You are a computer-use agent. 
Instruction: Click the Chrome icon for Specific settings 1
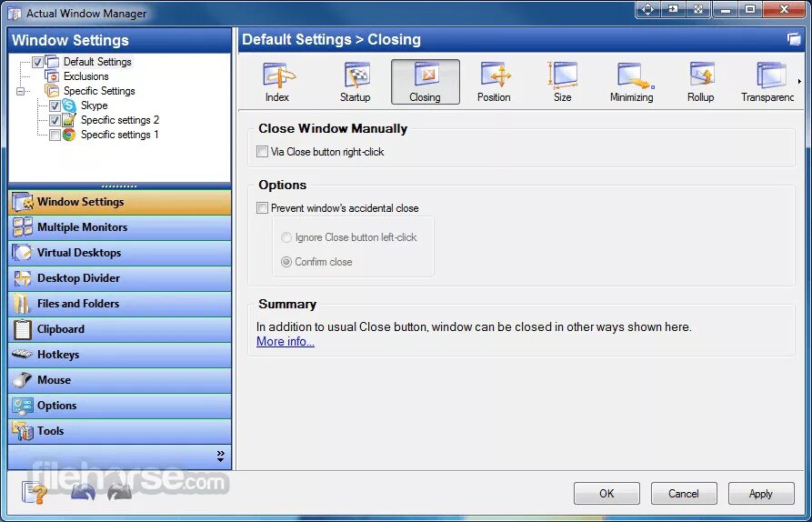tap(69, 135)
